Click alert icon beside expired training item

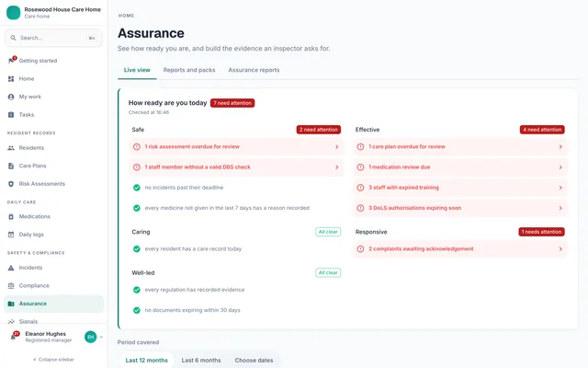[360, 188]
